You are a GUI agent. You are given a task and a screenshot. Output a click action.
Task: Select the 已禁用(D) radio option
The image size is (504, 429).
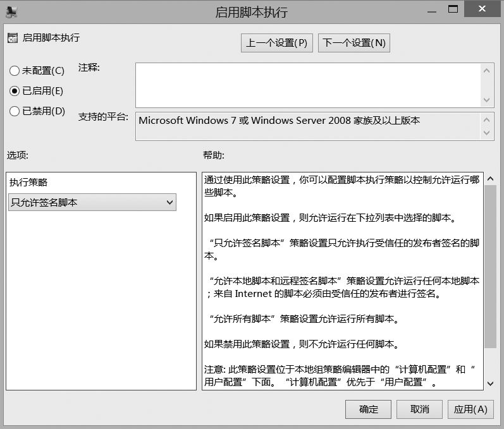click(15, 111)
